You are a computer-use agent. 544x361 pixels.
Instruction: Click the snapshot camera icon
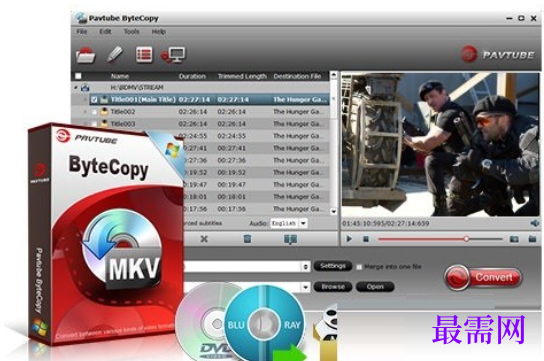pos(514,239)
